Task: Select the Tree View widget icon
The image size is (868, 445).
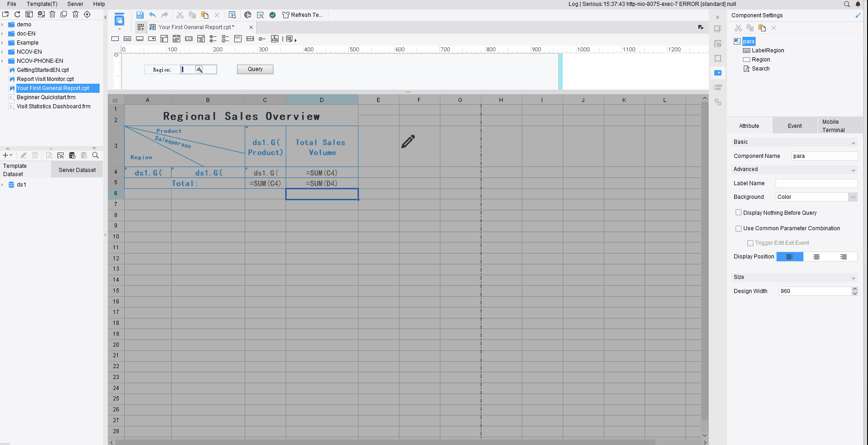Action: pyautogui.click(x=275, y=39)
